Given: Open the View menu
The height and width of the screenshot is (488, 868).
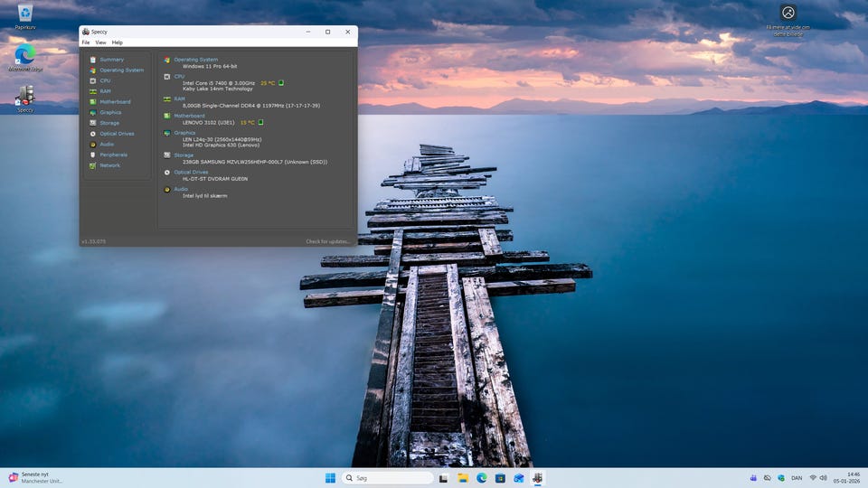Looking at the screenshot, I should click(x=100, y=42).
